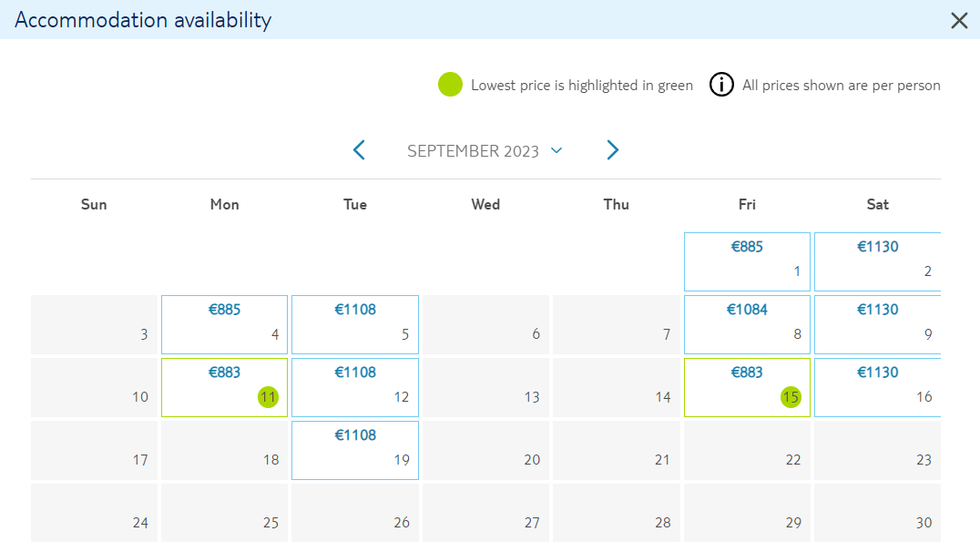Screen dimensions: 980x552
Task: Choose Friday September 1 for €885
Action: (747, 262)
